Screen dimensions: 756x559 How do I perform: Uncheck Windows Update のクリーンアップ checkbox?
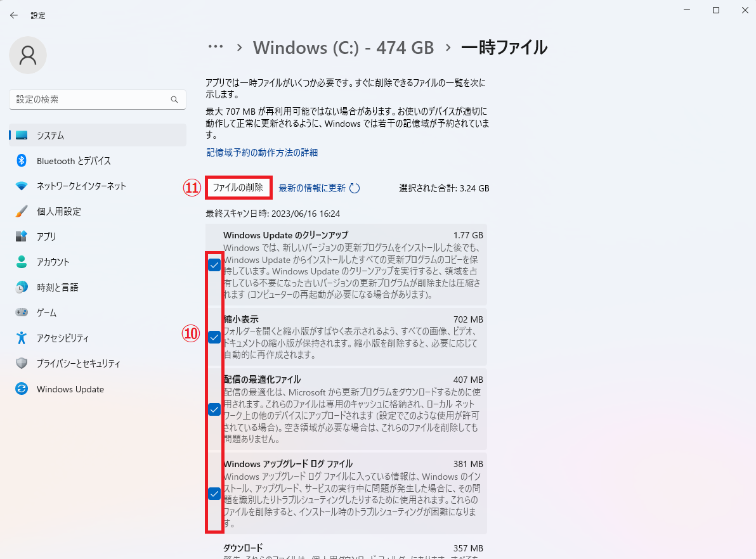214,264
